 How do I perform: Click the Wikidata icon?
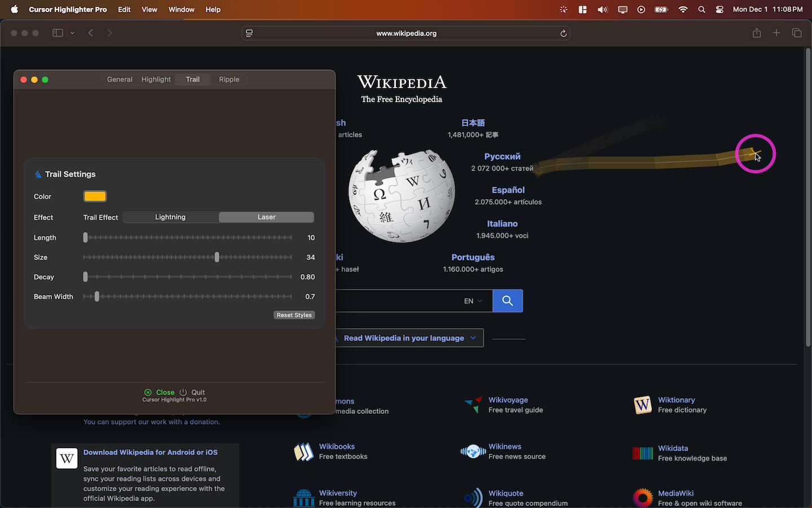pyautogui.click(x=643, y=453)
